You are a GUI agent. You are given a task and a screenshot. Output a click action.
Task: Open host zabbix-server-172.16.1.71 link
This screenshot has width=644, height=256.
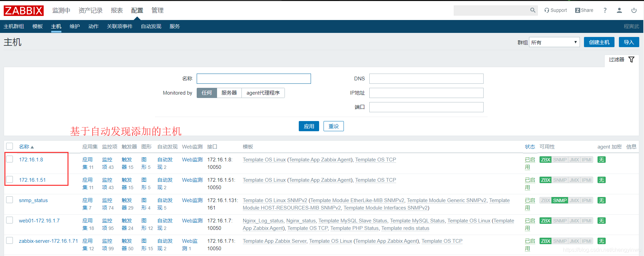(48, 241)
